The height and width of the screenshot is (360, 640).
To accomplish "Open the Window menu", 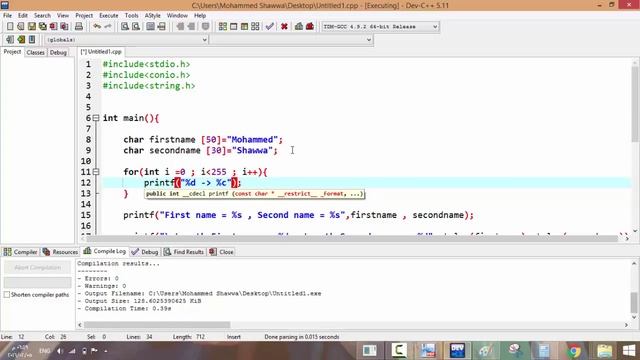I will [x=177, y=16].
